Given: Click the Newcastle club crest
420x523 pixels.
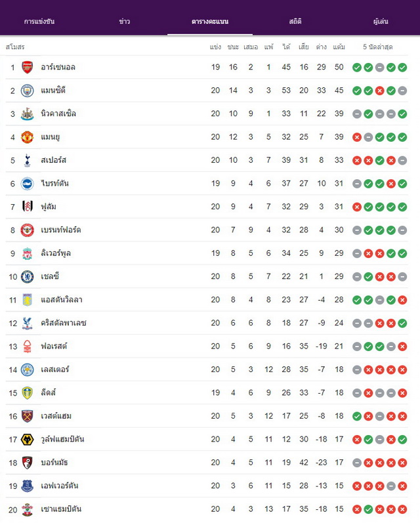Looking at the screenshot, I should coord(28,114).
